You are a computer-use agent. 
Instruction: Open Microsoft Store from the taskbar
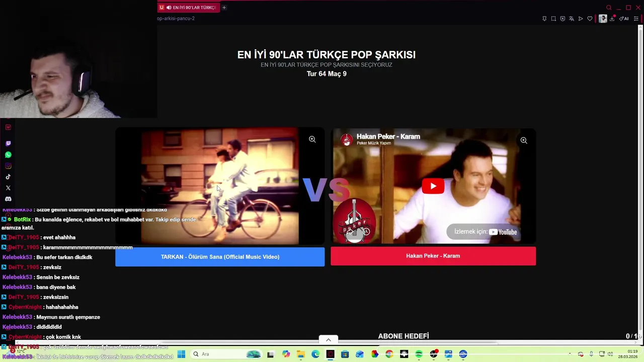(345, 354)
